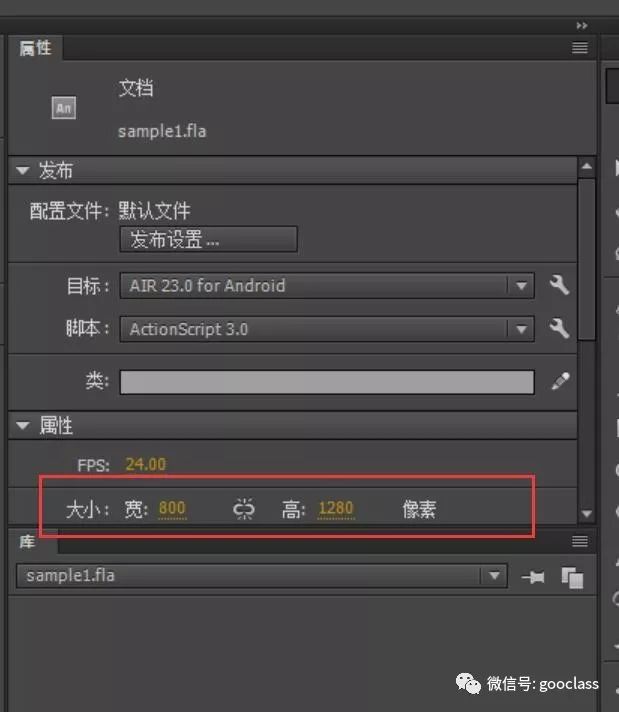
Task: Click the 发布设置... button
Action: pos(208,239)
